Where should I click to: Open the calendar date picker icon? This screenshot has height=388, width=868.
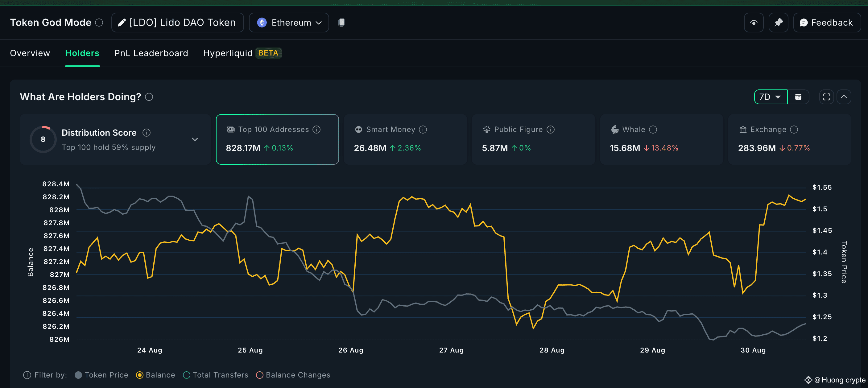click(798, 97)
